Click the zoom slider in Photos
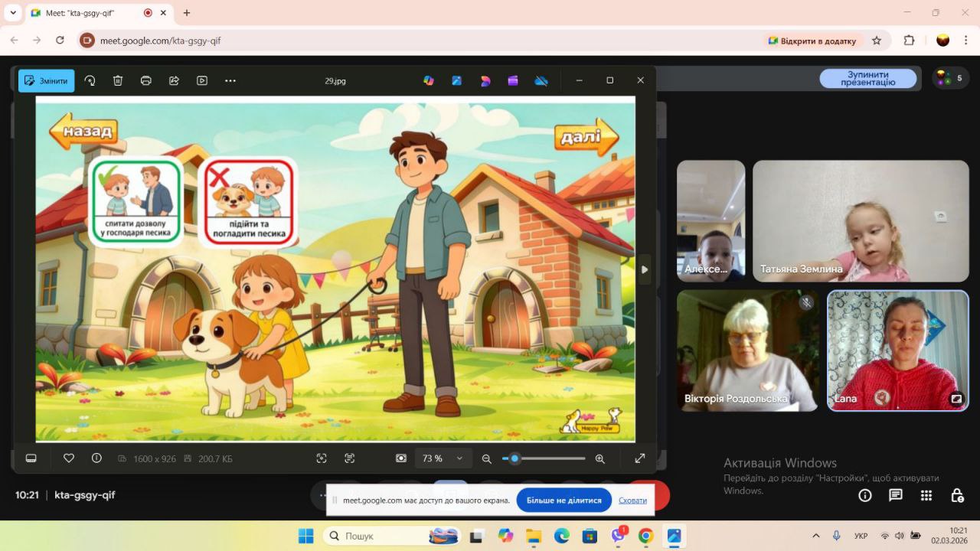 point(544,458)
